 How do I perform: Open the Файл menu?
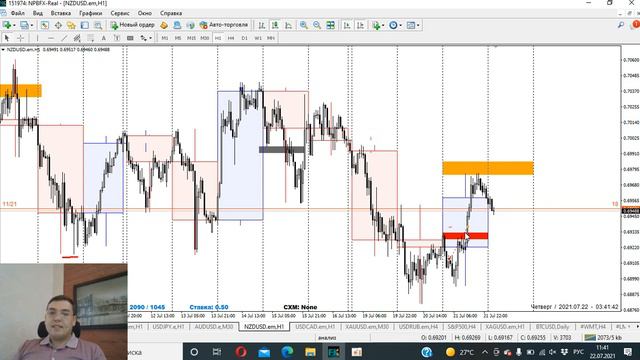point(18,13)
